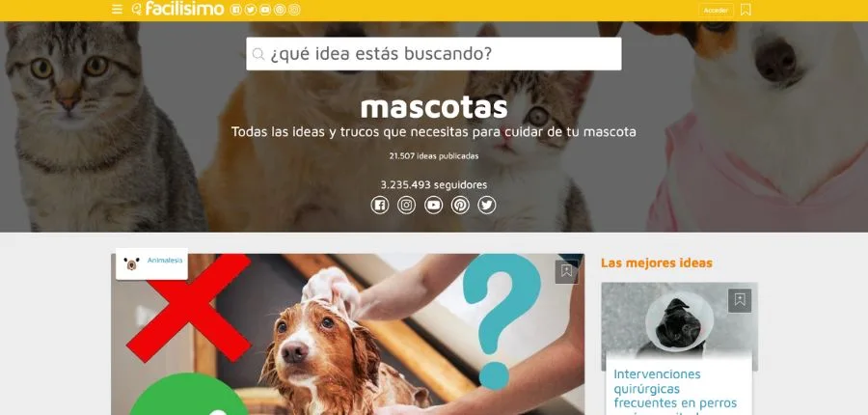Open the dog bathing featured image
Image resolution: width=868 pixels, height=415 pixels.
click(x=347, y=334)
